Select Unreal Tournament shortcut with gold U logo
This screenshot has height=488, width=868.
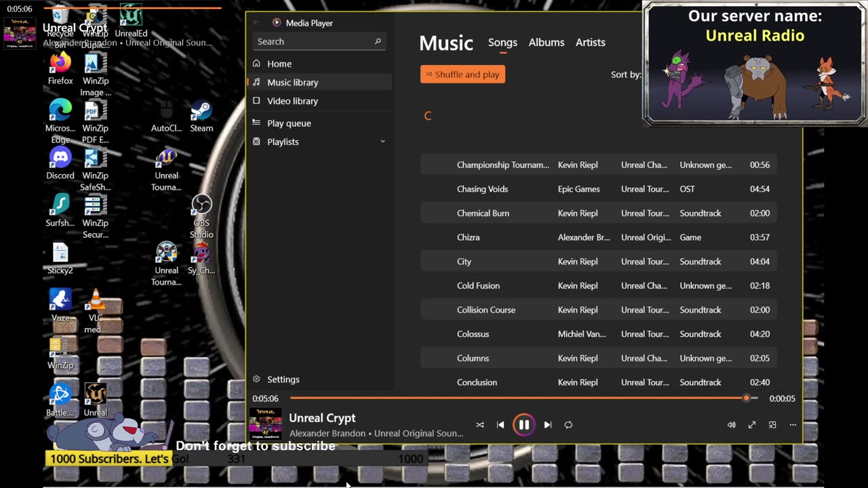(x=166, y=169)
